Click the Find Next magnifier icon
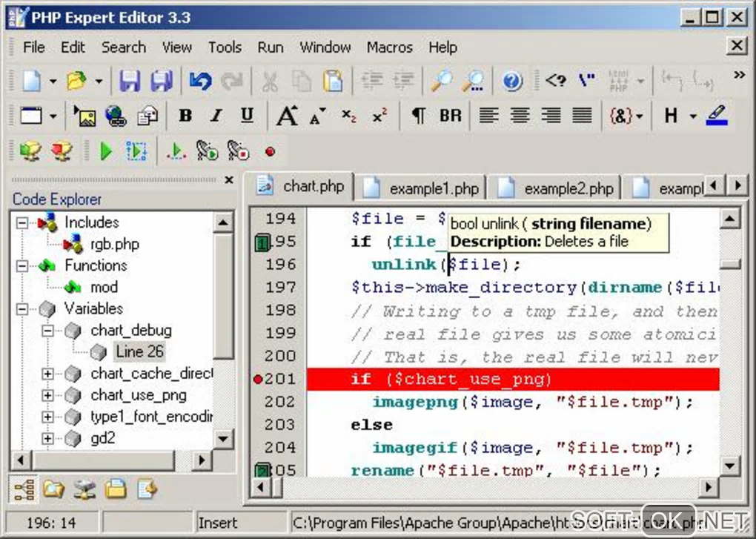Viewport: 756px width, 539px height. [473, 81]
